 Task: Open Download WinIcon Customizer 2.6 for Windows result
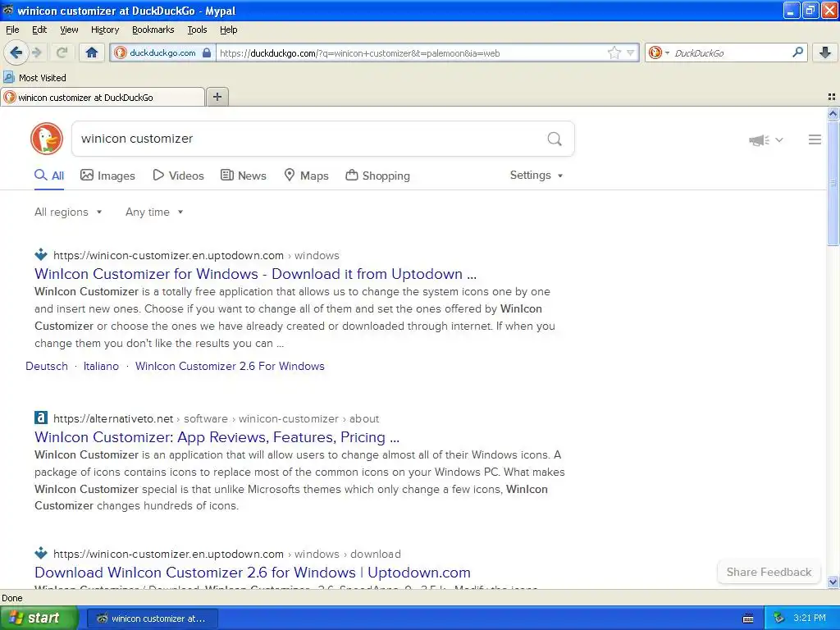253,572
